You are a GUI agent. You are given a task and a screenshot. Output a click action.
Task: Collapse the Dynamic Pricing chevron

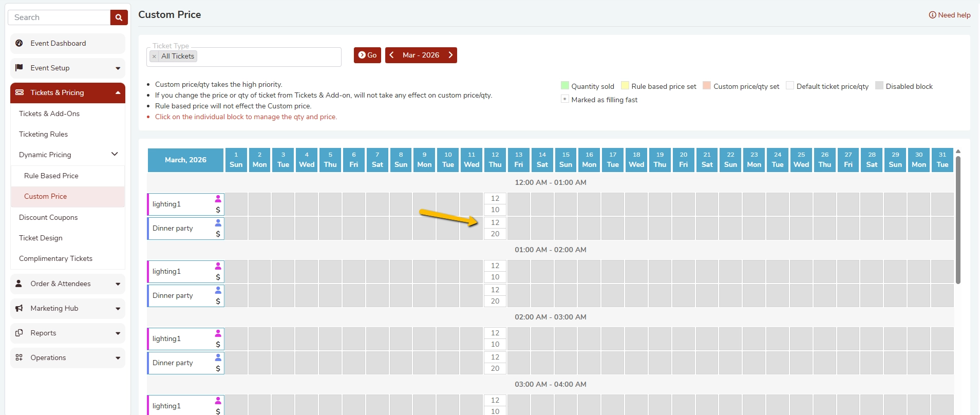point(115,154)
